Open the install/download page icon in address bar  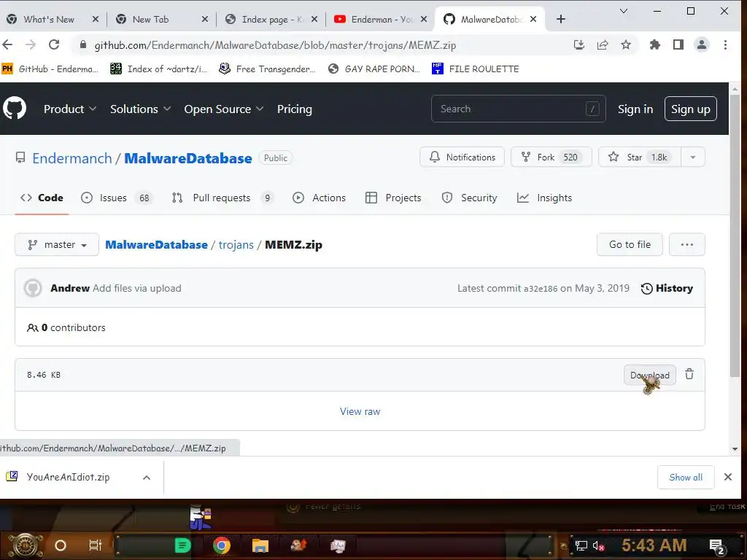(578, 44)
